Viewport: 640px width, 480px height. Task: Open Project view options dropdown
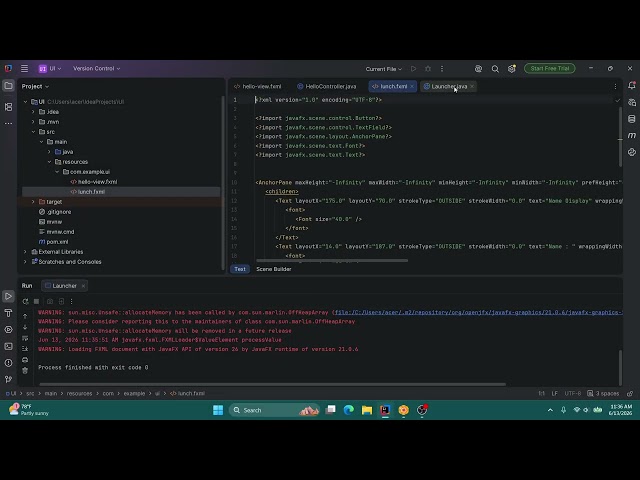[35, 87]
